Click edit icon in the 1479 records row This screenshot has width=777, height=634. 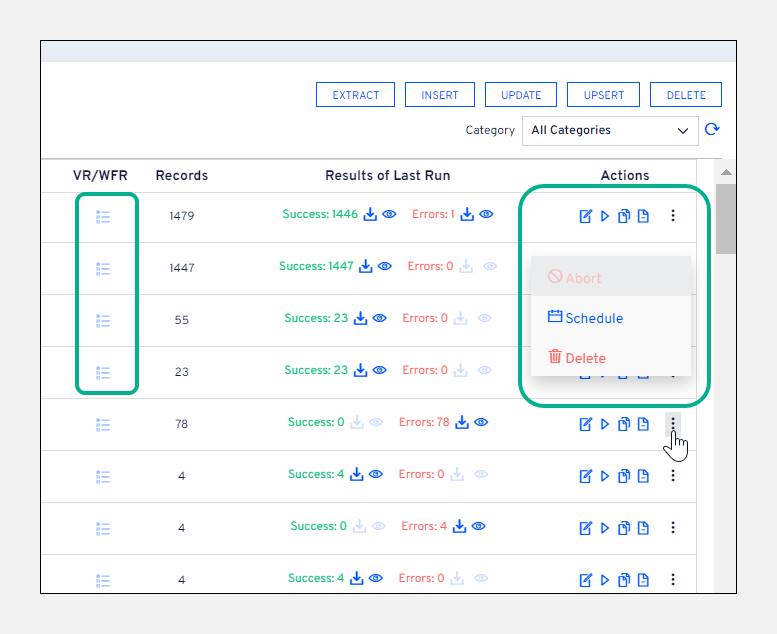coord(586,216)
